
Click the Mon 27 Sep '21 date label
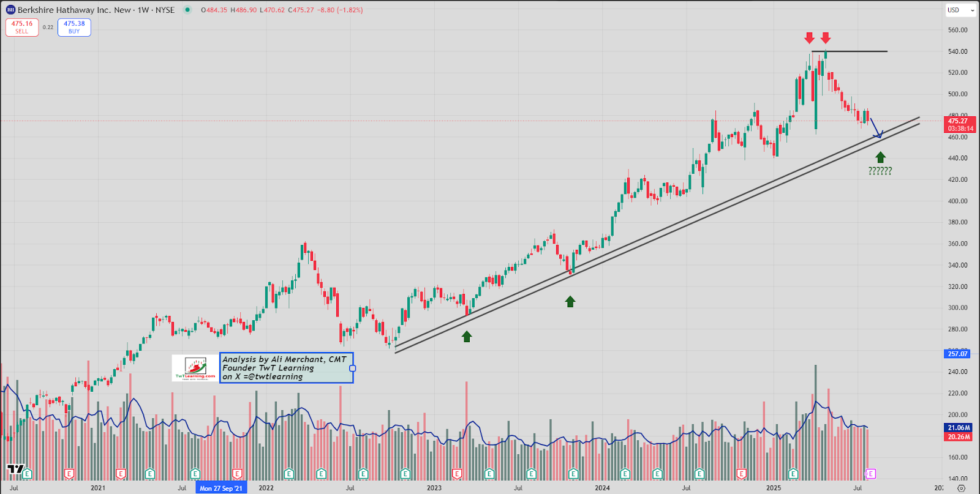pyautogui.click(x=221, y=488)
